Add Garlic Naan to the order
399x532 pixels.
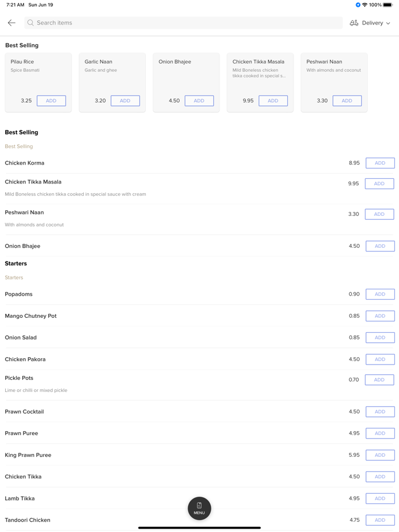(x=125, y=101)
